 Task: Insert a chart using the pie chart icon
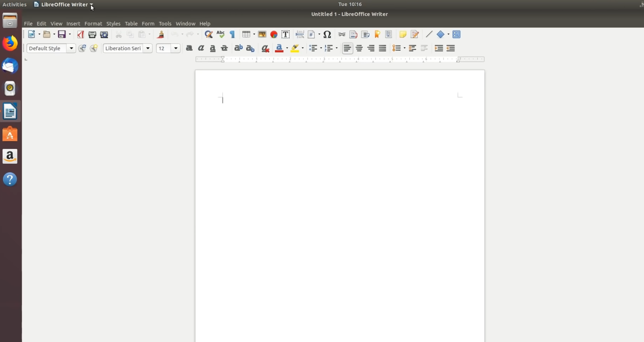tap(274, 35)
